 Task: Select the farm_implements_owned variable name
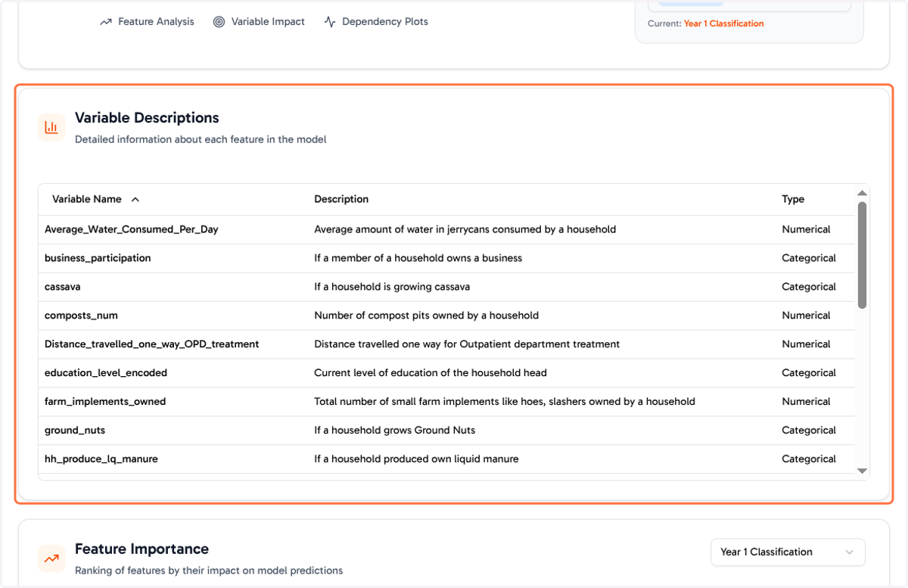pyautogui.click(x=105, y=402)
